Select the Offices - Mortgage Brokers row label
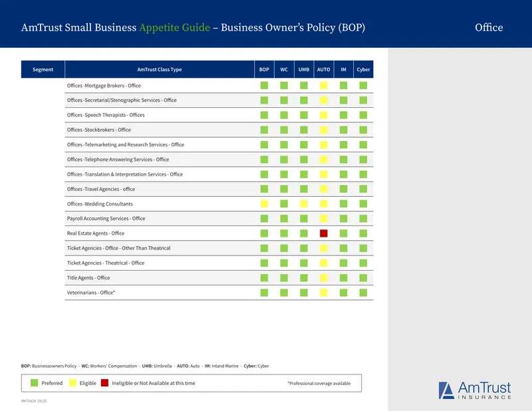 tap(104, 86)
